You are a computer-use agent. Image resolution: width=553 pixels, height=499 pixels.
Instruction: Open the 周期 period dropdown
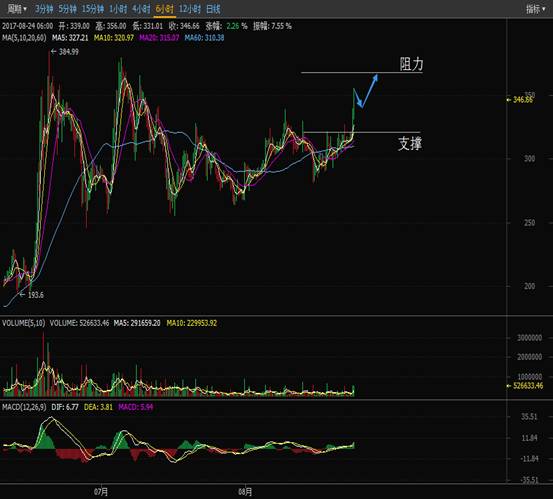tap(17, 9)
